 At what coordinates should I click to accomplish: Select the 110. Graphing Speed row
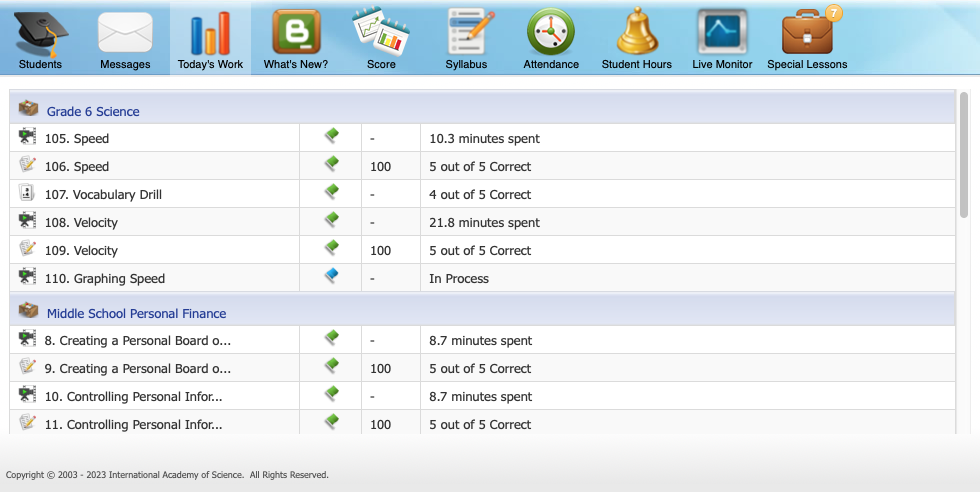[105, 279]
